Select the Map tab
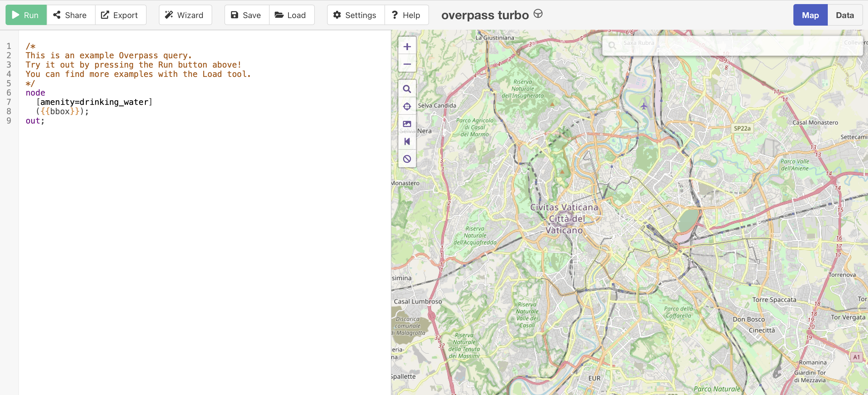 click(x=810, y=15)
